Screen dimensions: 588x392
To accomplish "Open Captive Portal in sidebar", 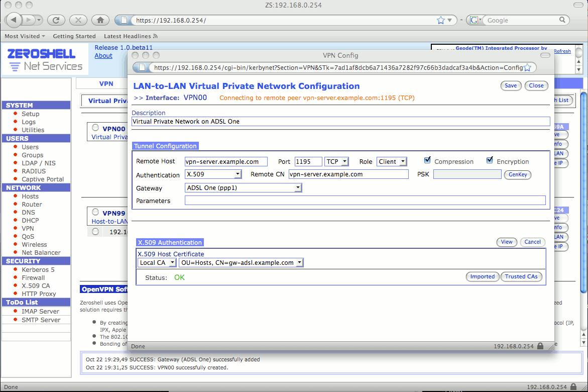I will point(43,179).
